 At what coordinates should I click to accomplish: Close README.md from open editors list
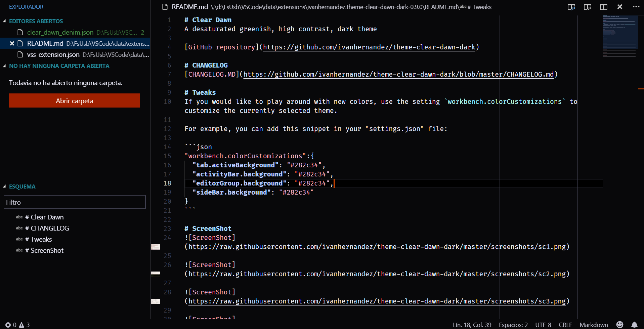pyautogui.click(x=12, y=43)
